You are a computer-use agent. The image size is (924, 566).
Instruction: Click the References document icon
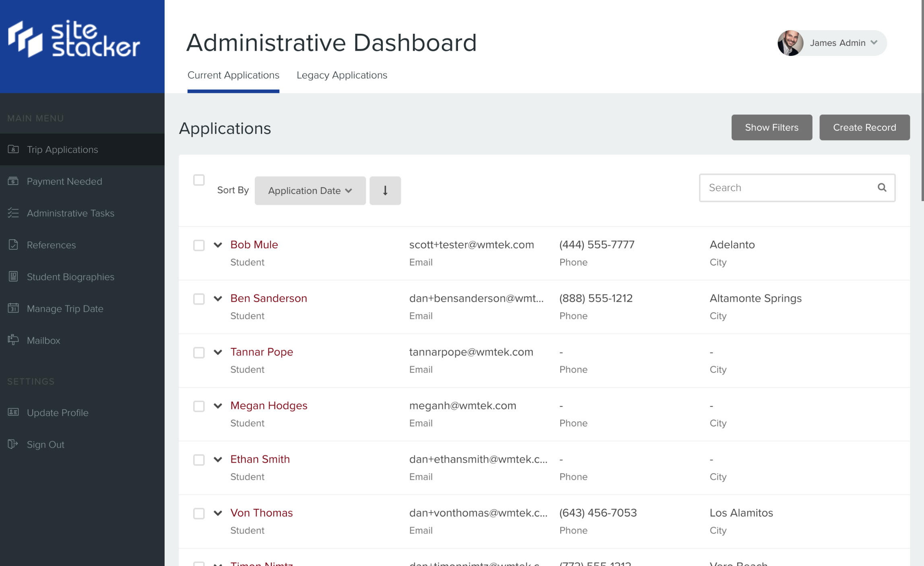pyautogui.click(x=13, y=245)
